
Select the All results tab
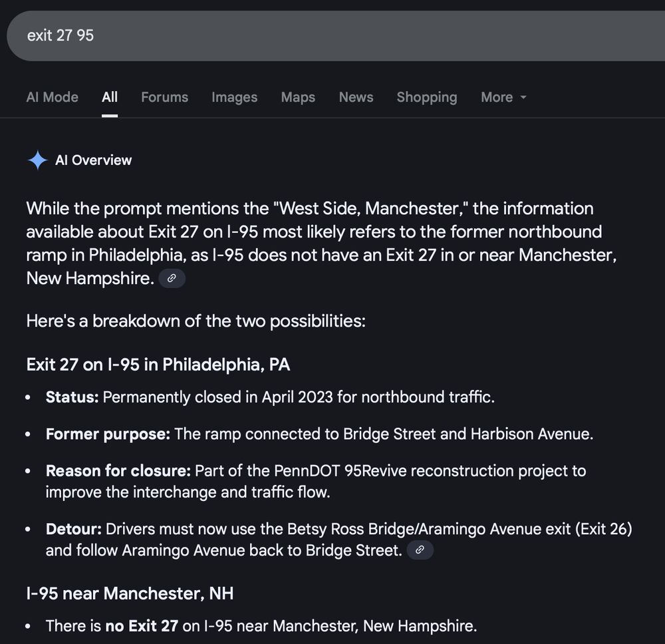(x=109, y=97)
